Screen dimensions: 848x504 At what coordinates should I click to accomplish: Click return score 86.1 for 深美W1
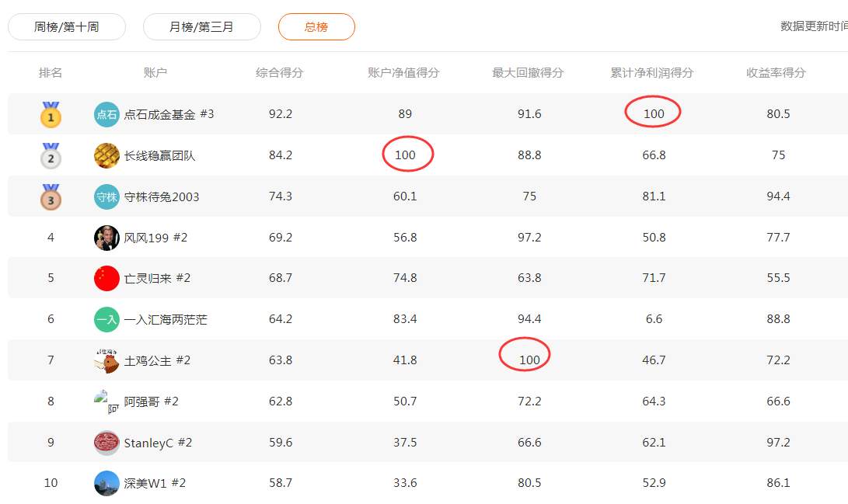pyautogui.click(x=778, y=482)
